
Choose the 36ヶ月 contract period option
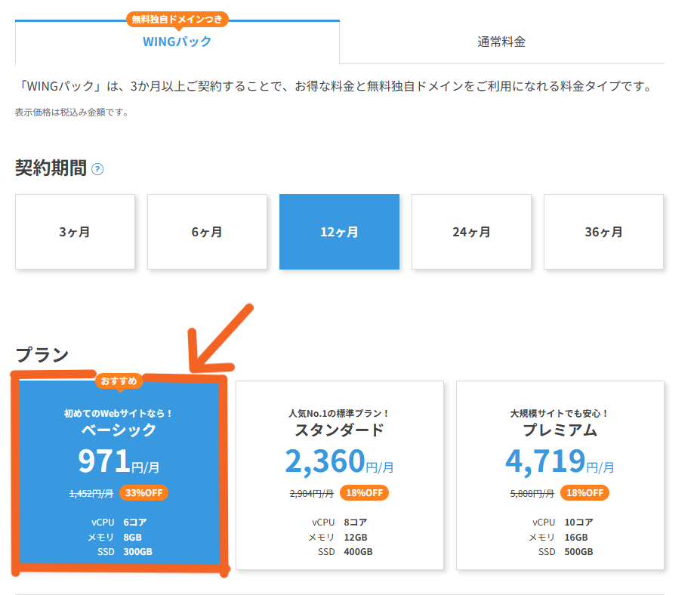click(x=603, y=232)
